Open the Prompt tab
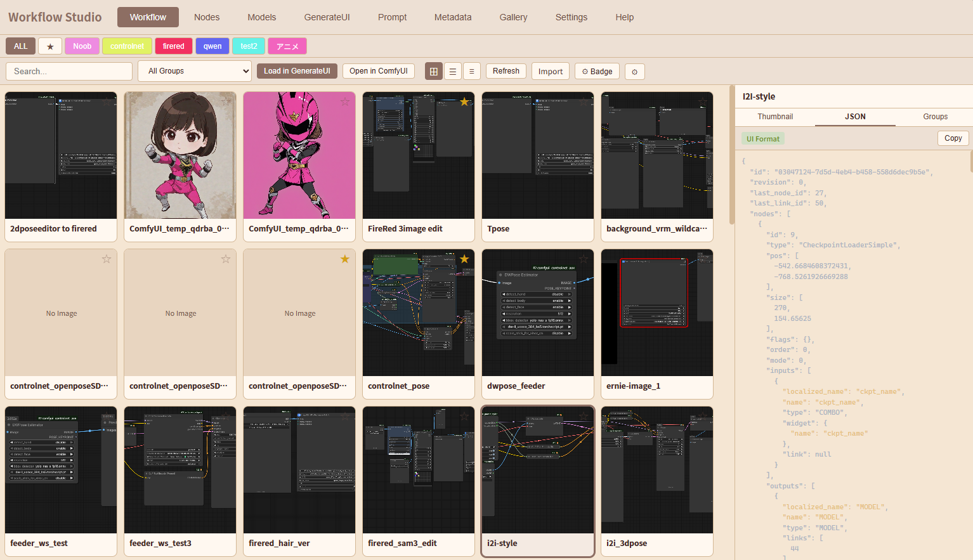Viewport: 973px width, 560px height. 392,17
